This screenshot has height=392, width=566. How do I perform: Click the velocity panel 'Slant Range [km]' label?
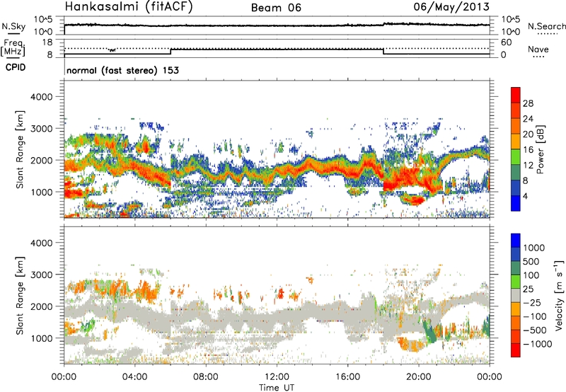pos(20,296)
